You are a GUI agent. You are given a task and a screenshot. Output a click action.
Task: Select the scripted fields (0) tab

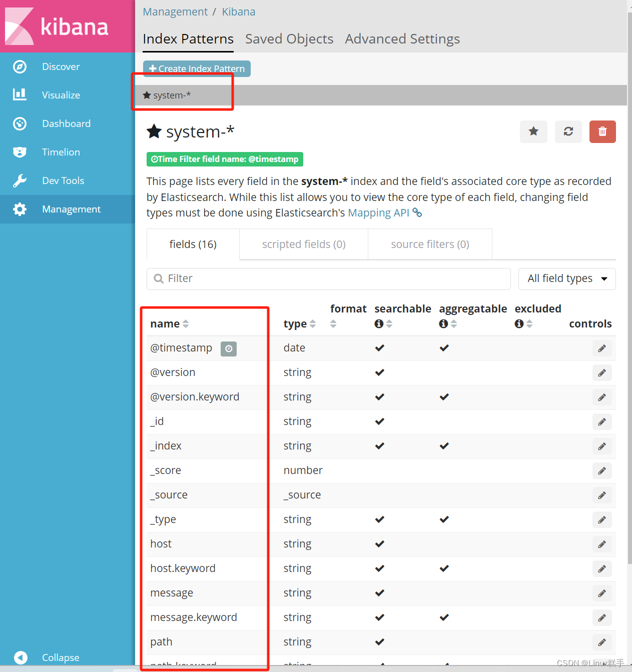304,244
